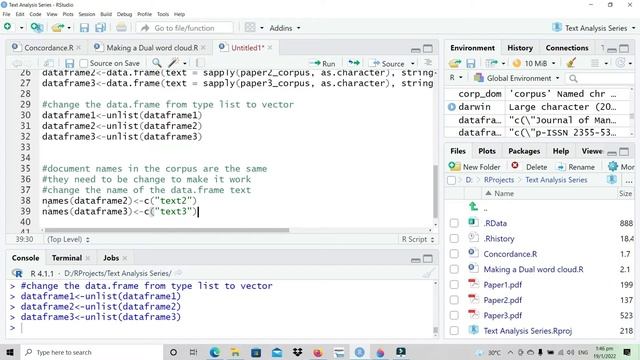Image resolution: width=640 pixels, height=360 pixels.
Task: Click the Find/Replace magnifier icon
Action: tap(156, 63)
